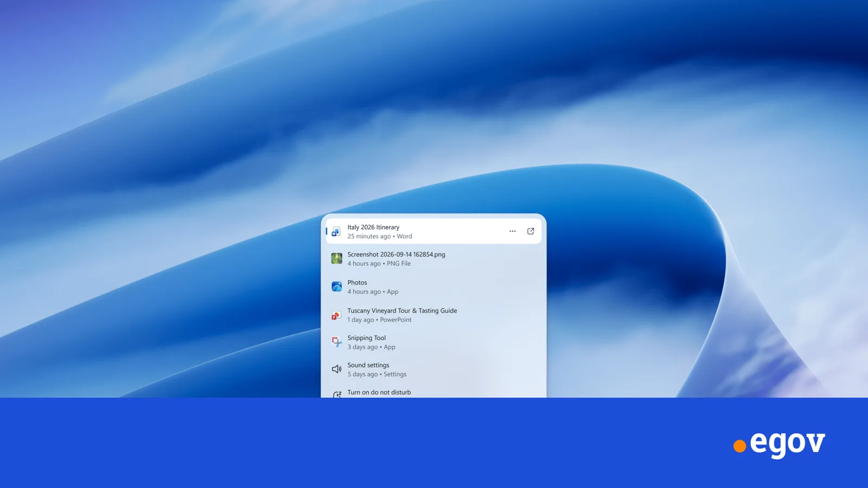Click the open-in-app arrow icon for Italy 2026 Itinerary
This screenshot has width=868, height=488.
point(531,231)
